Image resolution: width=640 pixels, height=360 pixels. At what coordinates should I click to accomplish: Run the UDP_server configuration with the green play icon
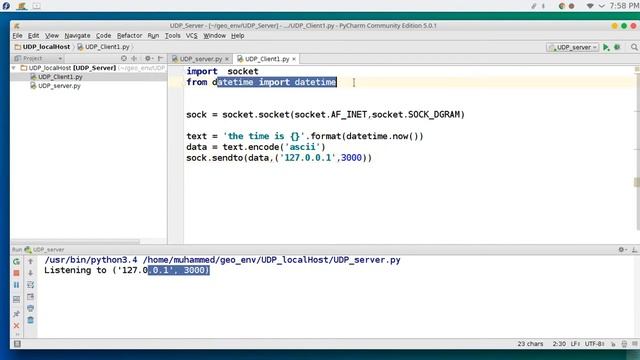coord(606,47)
